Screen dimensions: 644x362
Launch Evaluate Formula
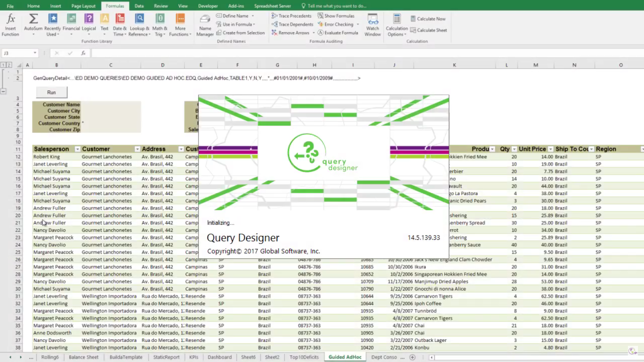(x=338, y=33)
